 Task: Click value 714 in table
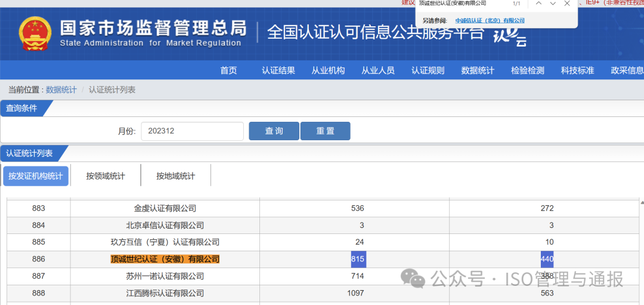coord(358,276)
